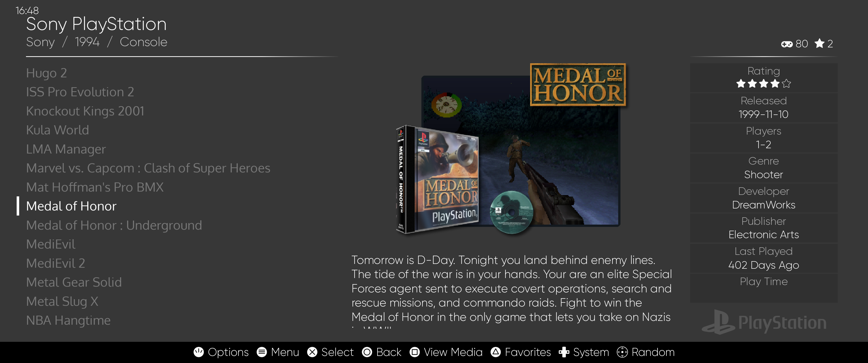Click the View Media square icon
Screen dimensions: 868x363
[x=415, y=352]
